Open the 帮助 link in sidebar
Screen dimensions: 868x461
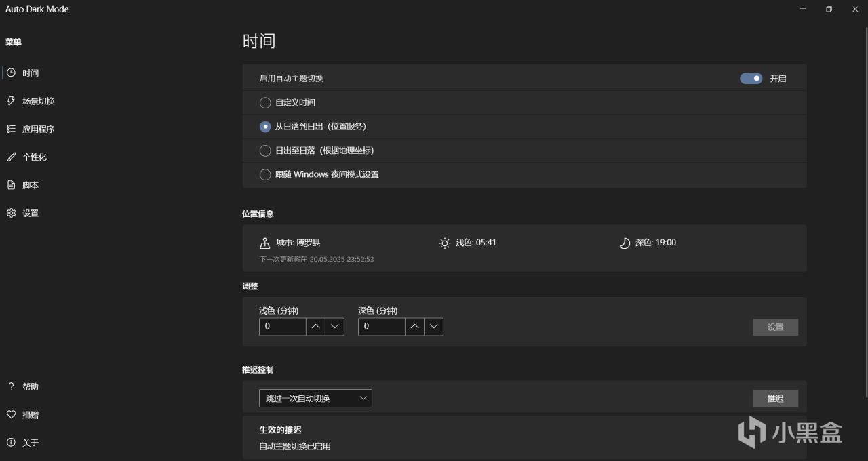click(x=31, y=386)
